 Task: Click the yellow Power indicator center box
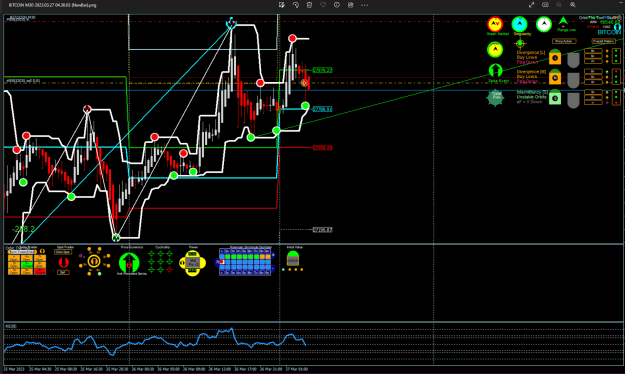tap(193, 262)
